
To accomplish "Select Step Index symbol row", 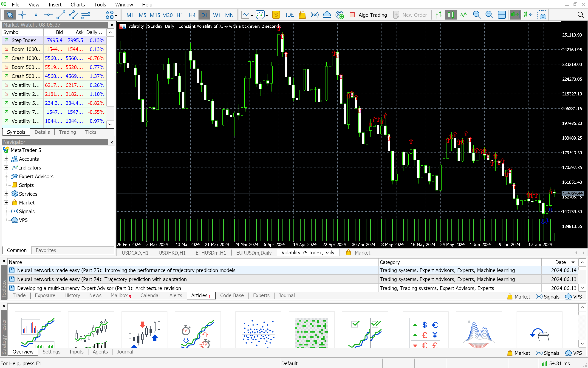I will (x=54, y=40).
